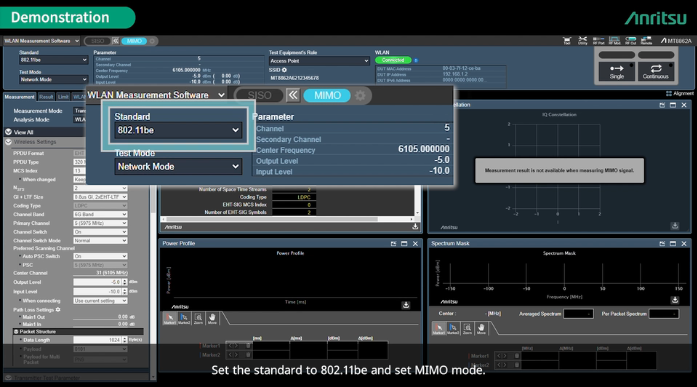
Task: Save Spectrum Mask graph with download icon
Action: [x=675, y=300]
